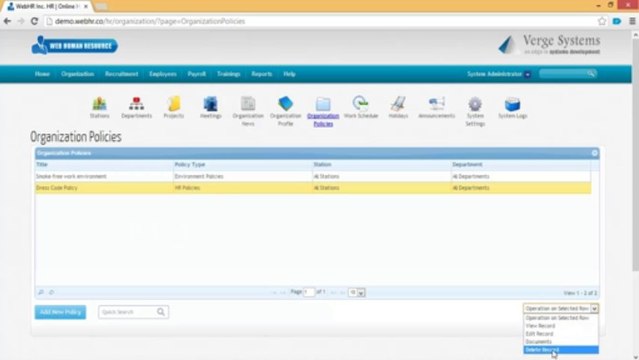Select the Dress Code Policy row

click(313, 188)
